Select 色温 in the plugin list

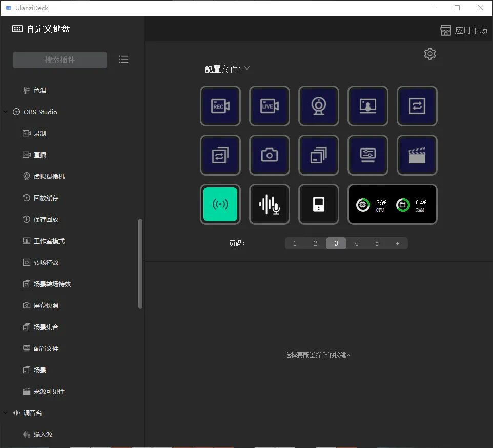(34, 90)
